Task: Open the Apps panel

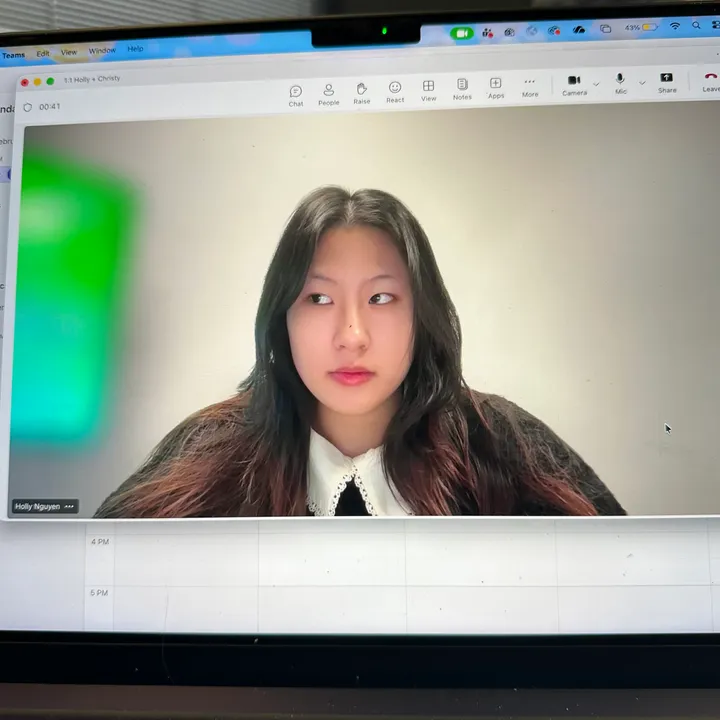Action: point(496,87)
